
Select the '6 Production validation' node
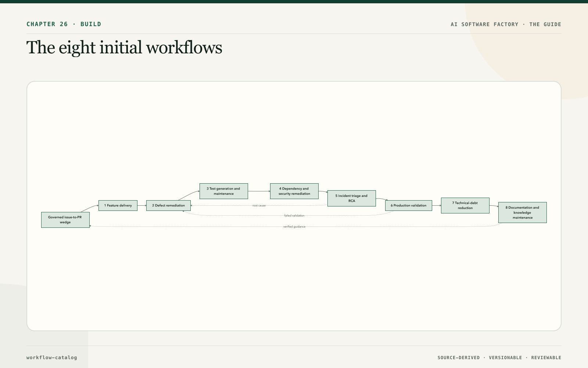[409, 205]
